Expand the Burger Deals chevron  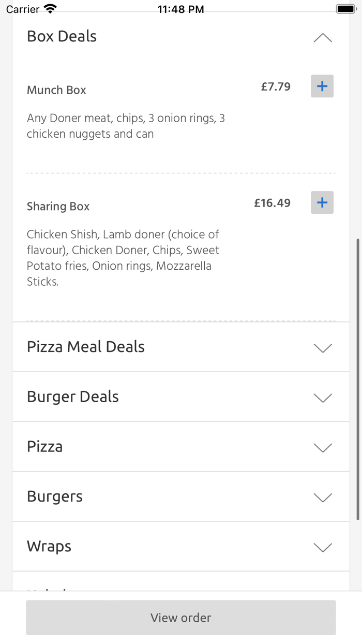click(x=323, y=398)
